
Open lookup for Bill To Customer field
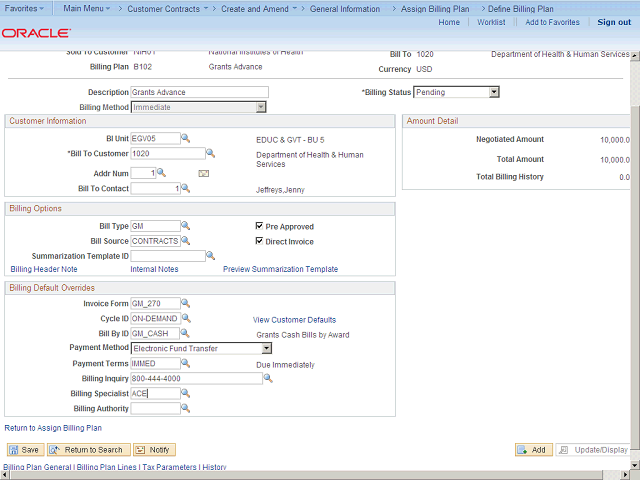tap(210, 154)
